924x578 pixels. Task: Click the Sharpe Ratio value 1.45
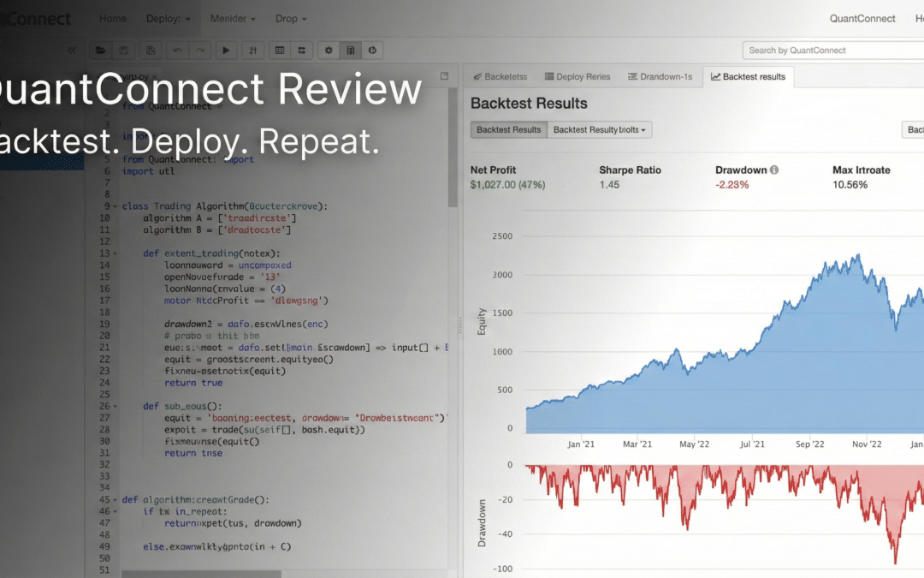coord(609,185)
